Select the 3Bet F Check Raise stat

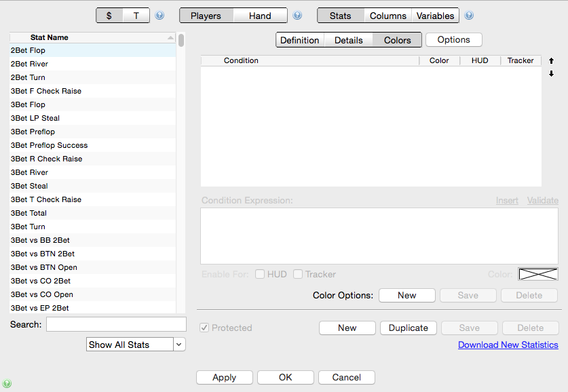[x=93, y=91]
